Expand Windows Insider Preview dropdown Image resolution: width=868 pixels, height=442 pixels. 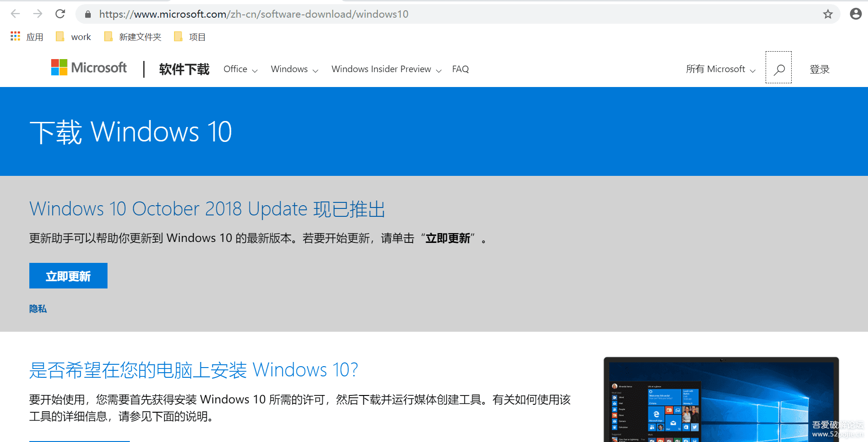[x=386, y=69]
